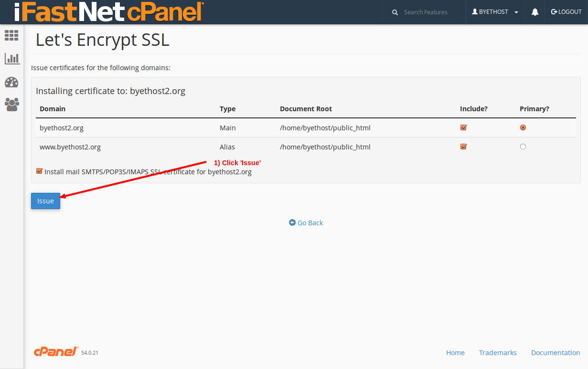Click the Document Root column header
588x369 pixels.
306,109
